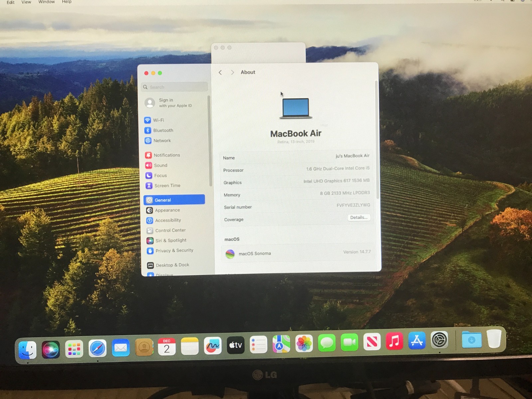The width and height of the screenshot is (532, 399).
Task: Open the Mail app in Dock
Action: tap(121, 348)
